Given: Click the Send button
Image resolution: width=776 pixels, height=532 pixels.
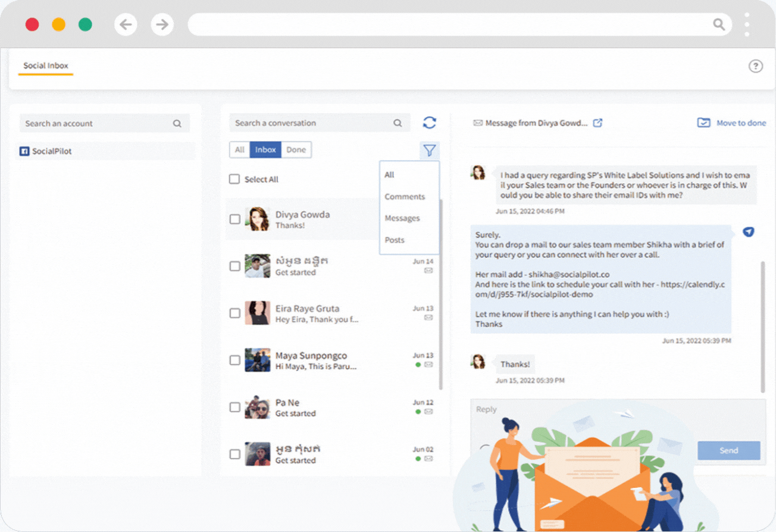Looking at the screenshot, I should click(728, 450).
